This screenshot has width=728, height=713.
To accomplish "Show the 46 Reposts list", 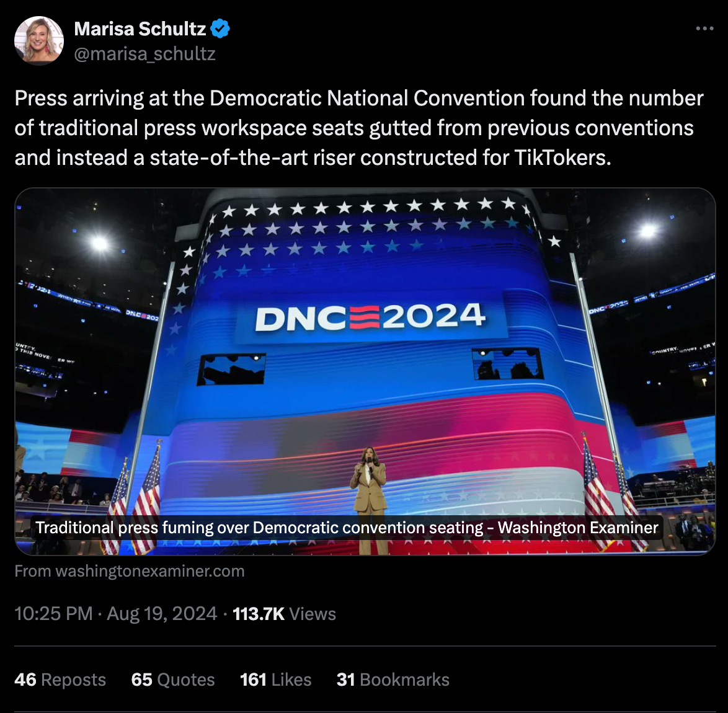I will 60,680.
